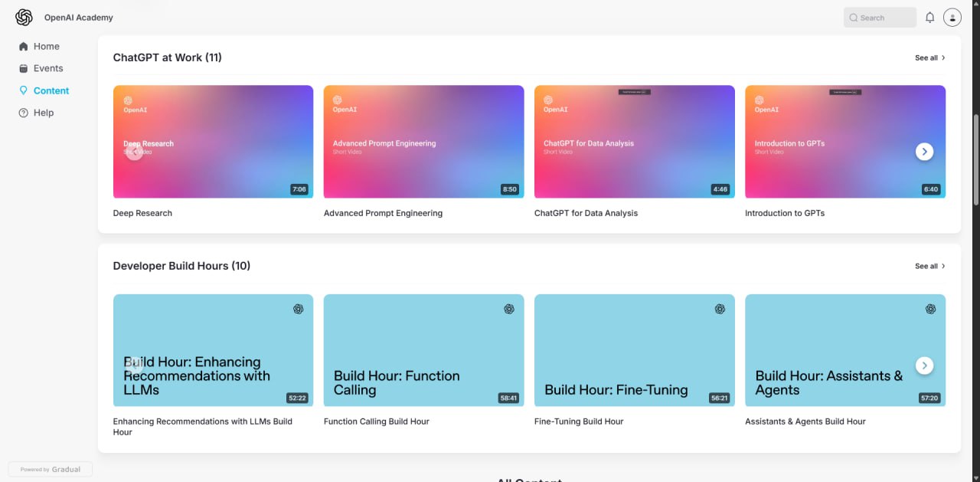Click the OpenAI logo in header

24,18
